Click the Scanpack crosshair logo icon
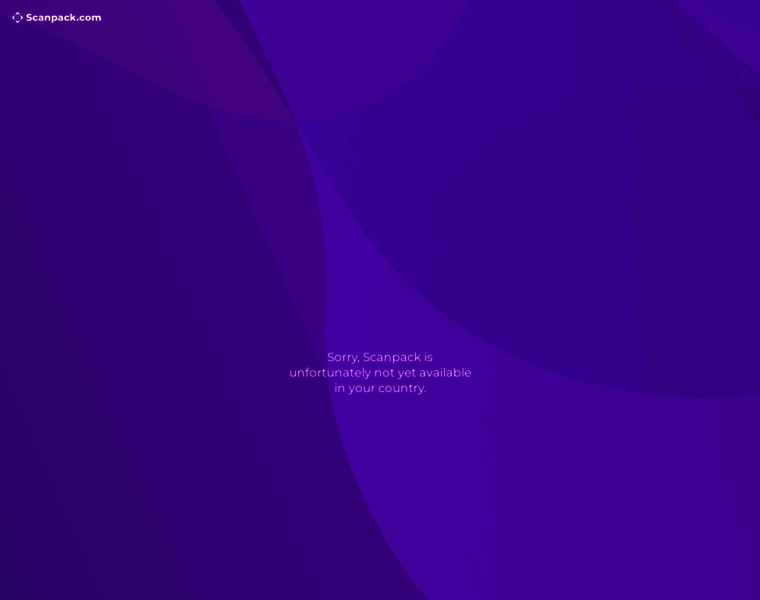The width and height of the screenshot is (760, 600). pos(17,18)
